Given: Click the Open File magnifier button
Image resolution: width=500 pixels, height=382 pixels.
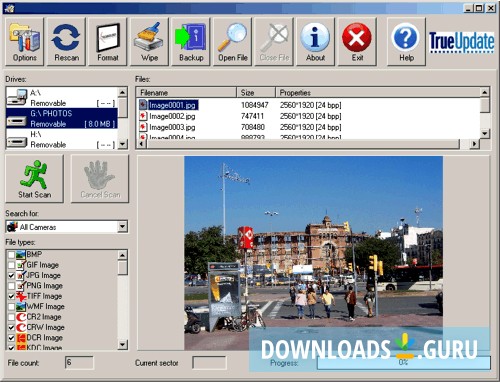Looking at the screenshot, I should 232,42.
